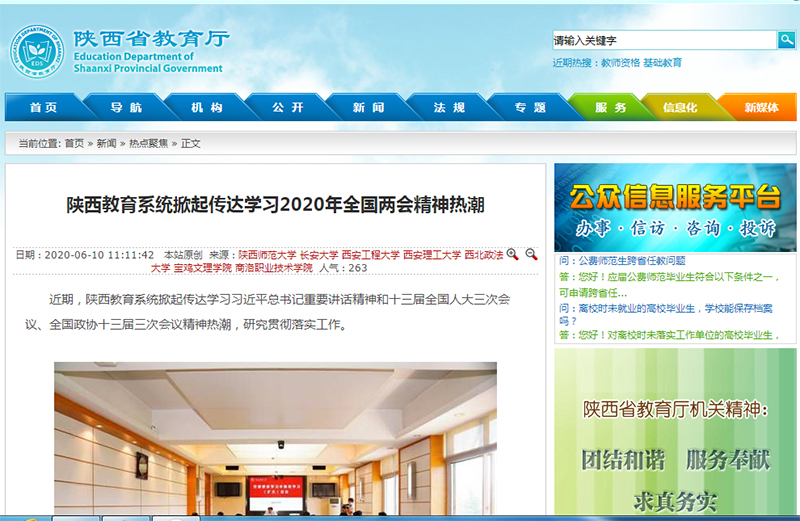Screen dimensions: 800x521
Task: Click the orange 新媒体 tab
Action: click(x=762, y=108)
